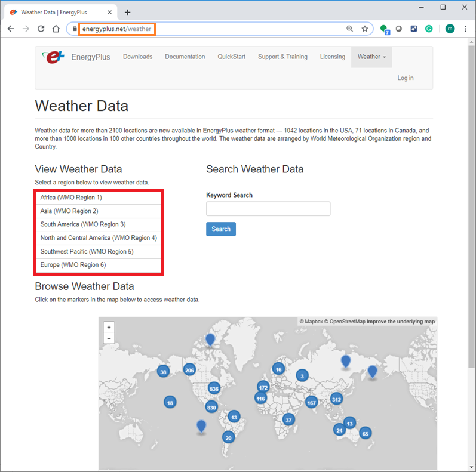This screenshot has width=476, height=472.
Task: Open the zoom magnifier icon in address bar
Action: point(350,29)
